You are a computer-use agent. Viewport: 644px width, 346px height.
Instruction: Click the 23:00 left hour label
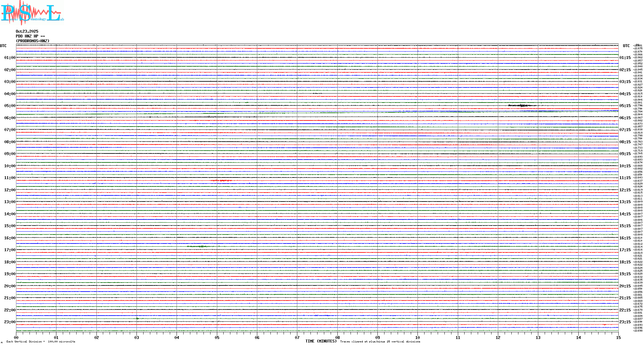[10, 322]
